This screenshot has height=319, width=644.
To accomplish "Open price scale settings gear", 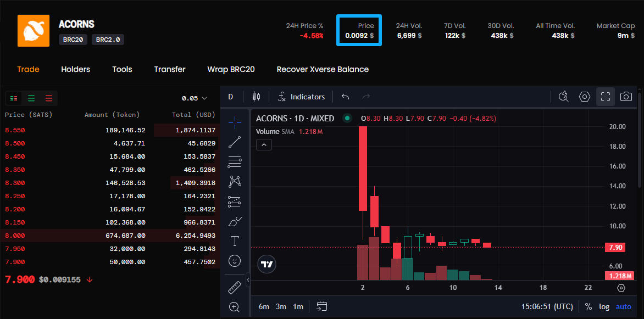I will (621, 288).
